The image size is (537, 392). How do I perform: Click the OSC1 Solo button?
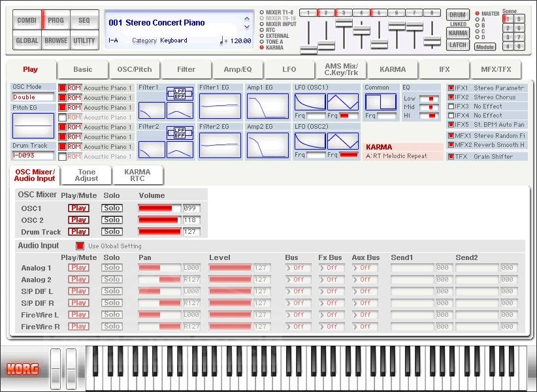(x=112, y=208)
